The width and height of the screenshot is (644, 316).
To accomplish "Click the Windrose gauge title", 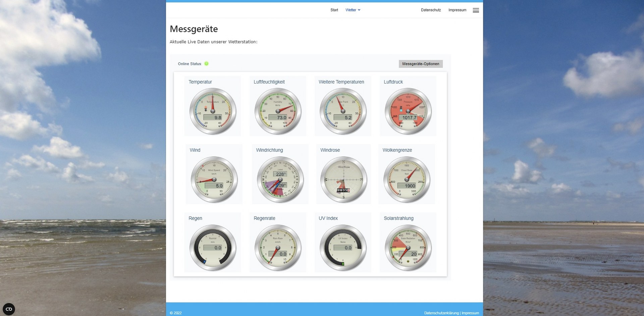I will 330,150.
